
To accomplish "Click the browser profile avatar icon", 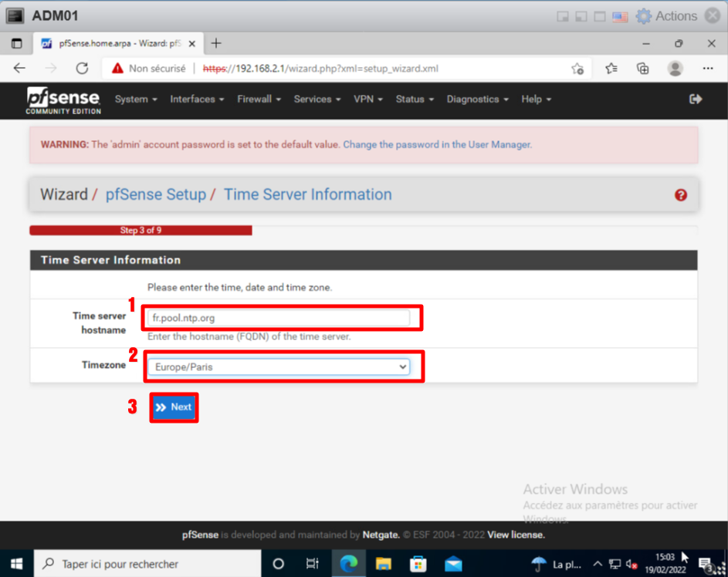I will point(676,69).
